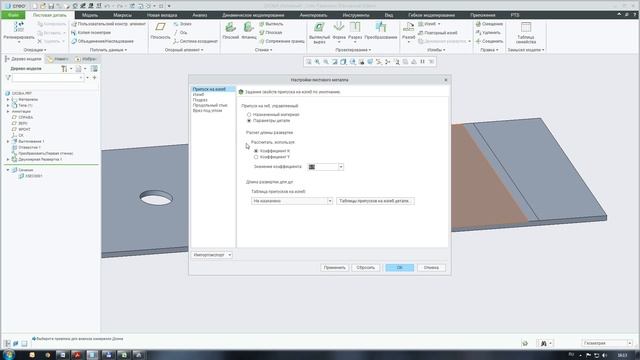Click the Windows Start button
The height and width of the screenshot is (360, 640).
(x=8, y=355)
